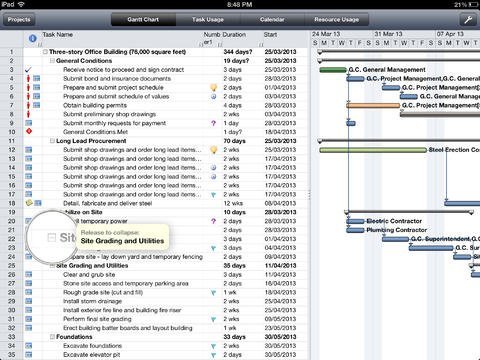This screenshot has height=360, width=480.
Task: Click the teal funnel icon in row 31
Action: click(214, 319)
